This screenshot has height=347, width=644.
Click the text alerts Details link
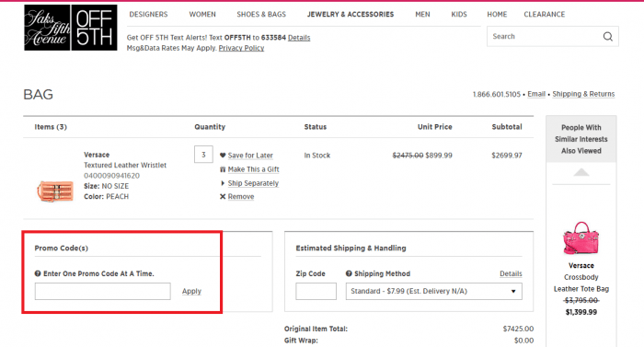click(x=299, y=38)
